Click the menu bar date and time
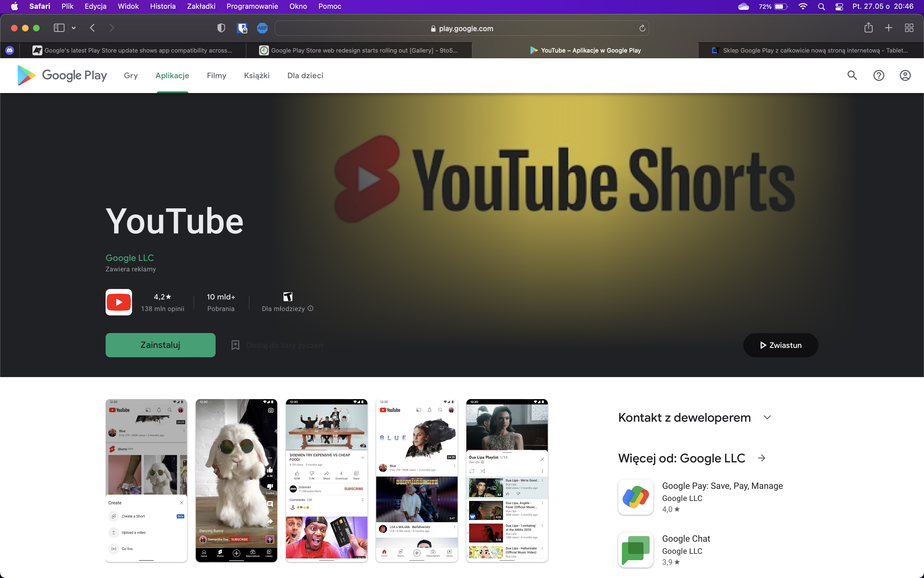This screenshot has width=924, height=578. pyautogui.click(x=883, y=7)
